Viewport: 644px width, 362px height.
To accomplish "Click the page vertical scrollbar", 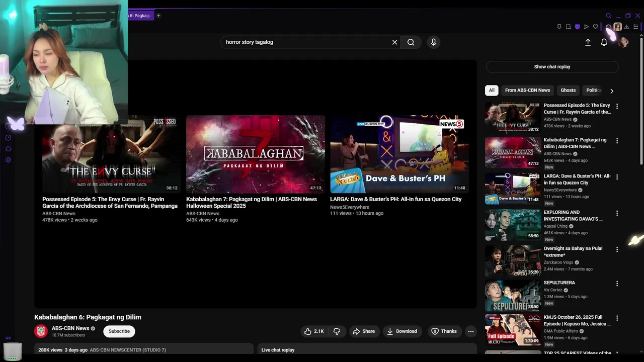I will [x=641, y=101].
